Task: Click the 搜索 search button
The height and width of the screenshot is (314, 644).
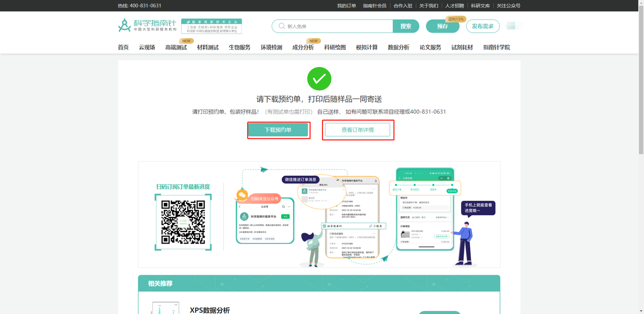Action: click(406, 26)
